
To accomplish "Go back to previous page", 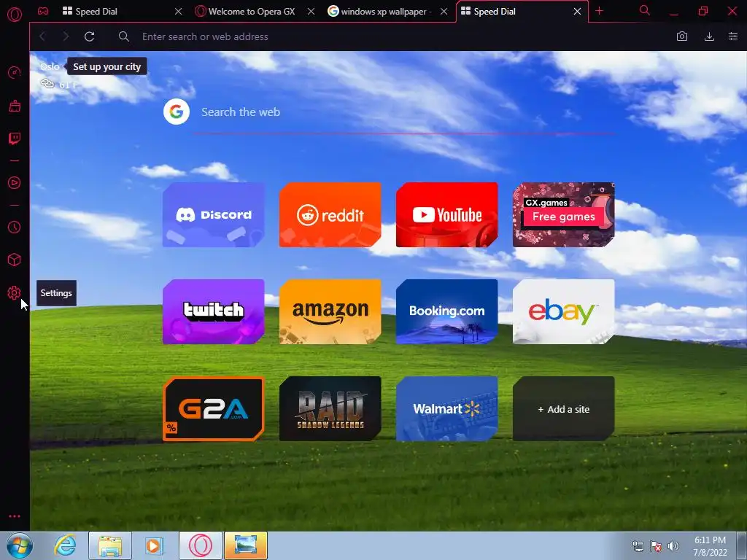I will click(42, 36).
